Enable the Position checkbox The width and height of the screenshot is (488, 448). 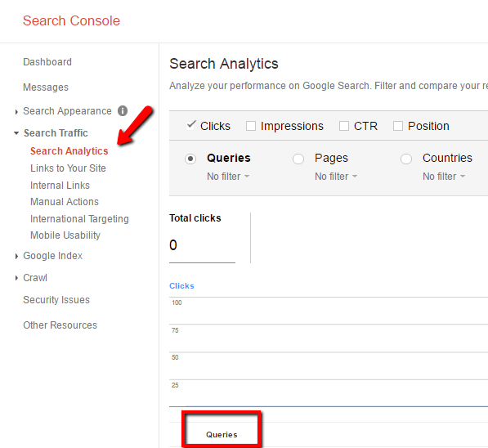coord(398,126)
